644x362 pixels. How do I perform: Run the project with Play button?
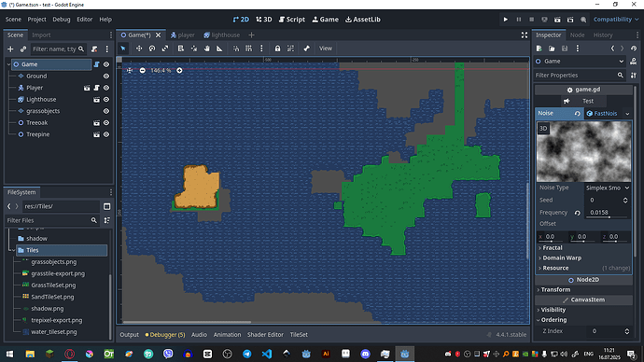(x=506, y=20)
